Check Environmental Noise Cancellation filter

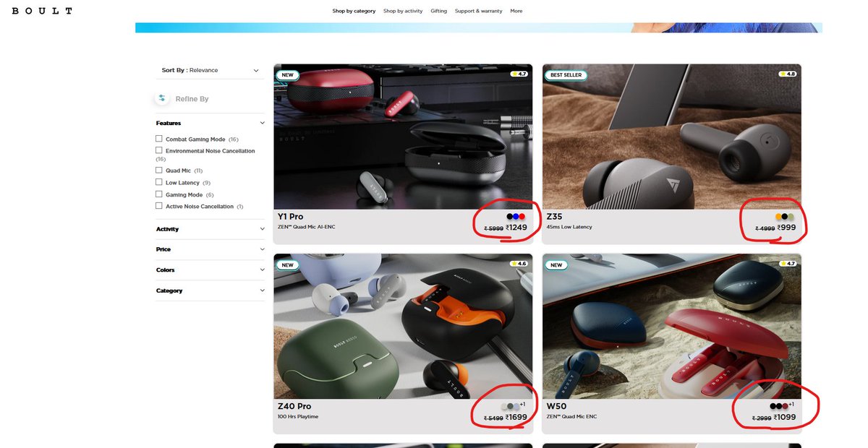[159, 150]
